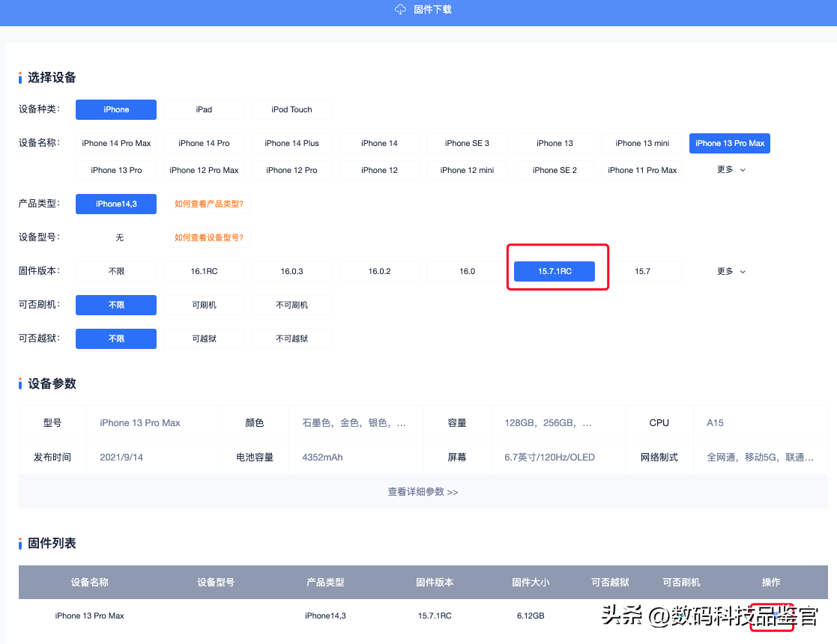Screen dimensions: 837x644
Task: Select firmware version 16.0.2
Action: point(379,271)
